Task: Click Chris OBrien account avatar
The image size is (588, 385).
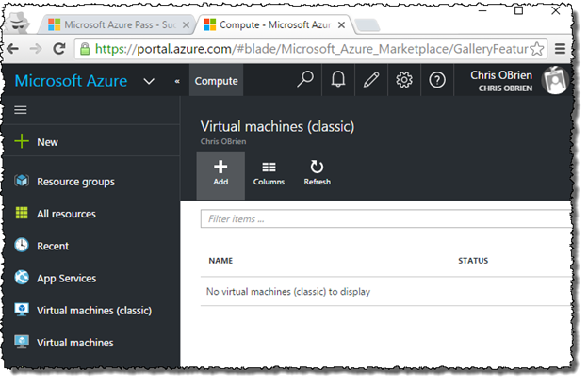Action: click(555, 80)
